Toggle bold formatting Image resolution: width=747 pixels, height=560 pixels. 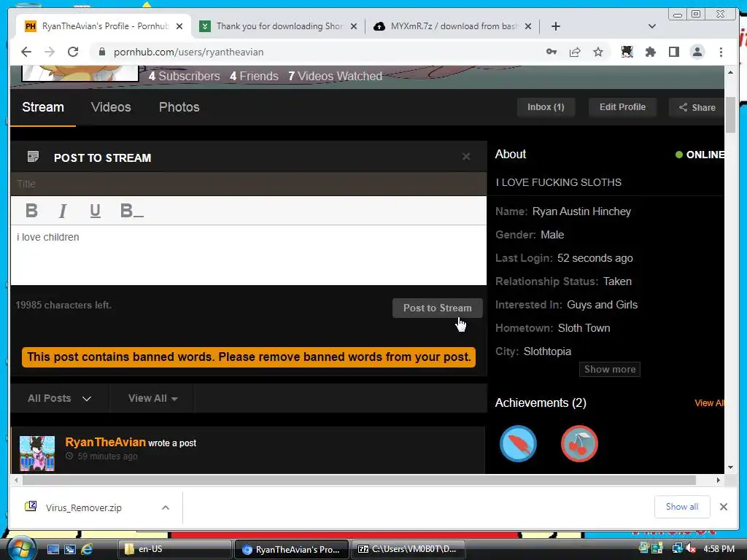click(31, 211)
